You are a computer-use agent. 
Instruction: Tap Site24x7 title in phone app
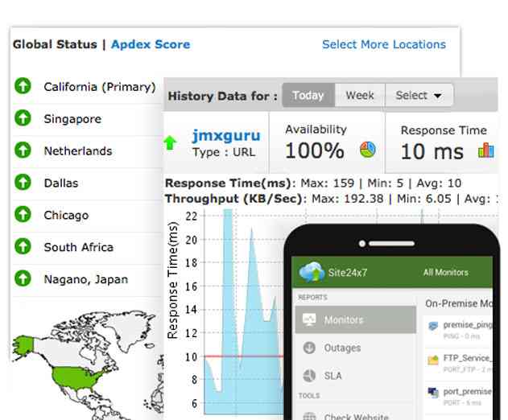347,273
